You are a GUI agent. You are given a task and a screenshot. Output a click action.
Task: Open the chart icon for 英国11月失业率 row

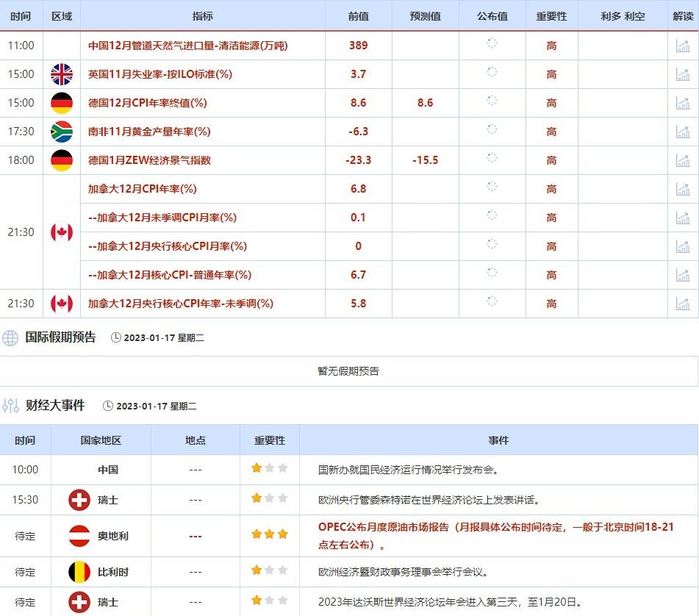(683, 74)
